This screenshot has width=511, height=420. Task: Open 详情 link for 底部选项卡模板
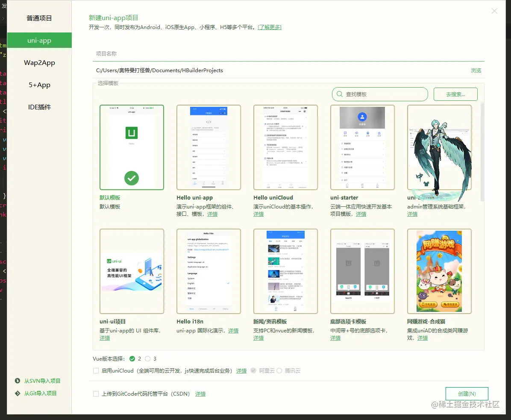(x=335, y=338)
